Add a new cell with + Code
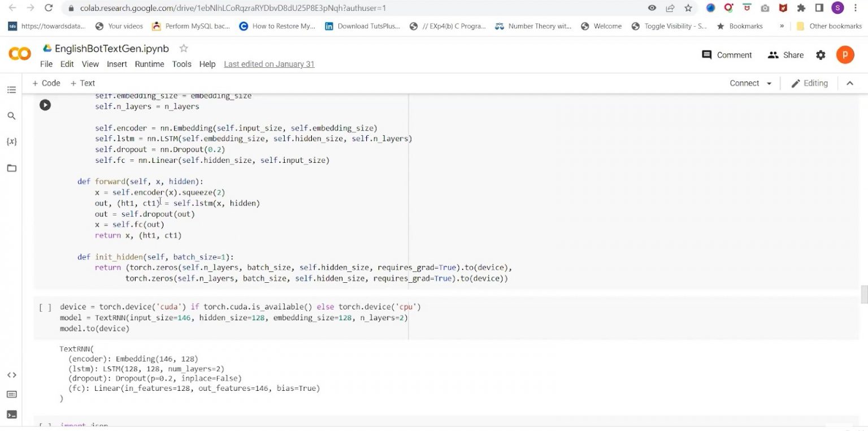This screenshot has width=868, height=431. tap(46, 83)
